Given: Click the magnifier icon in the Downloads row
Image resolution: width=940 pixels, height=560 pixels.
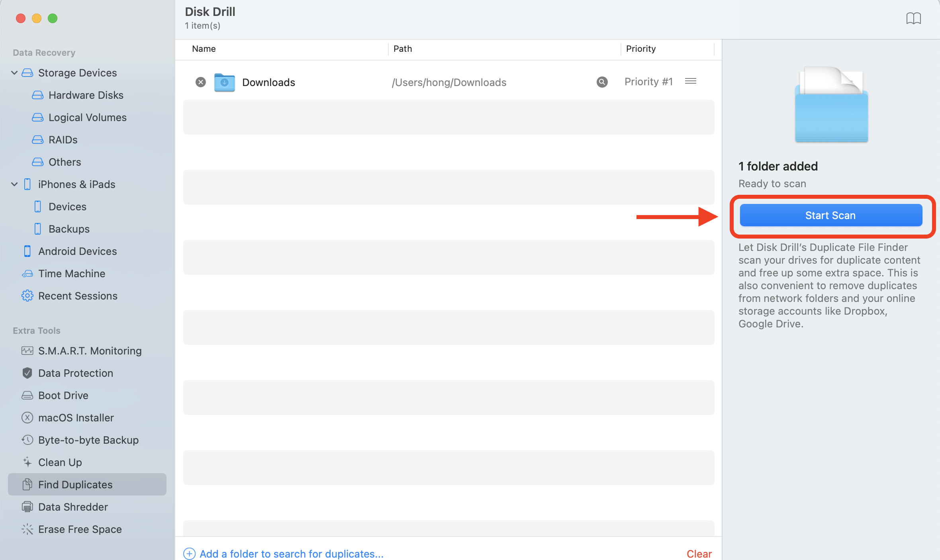Looking at the screenshot, I should tap(602, 82).
